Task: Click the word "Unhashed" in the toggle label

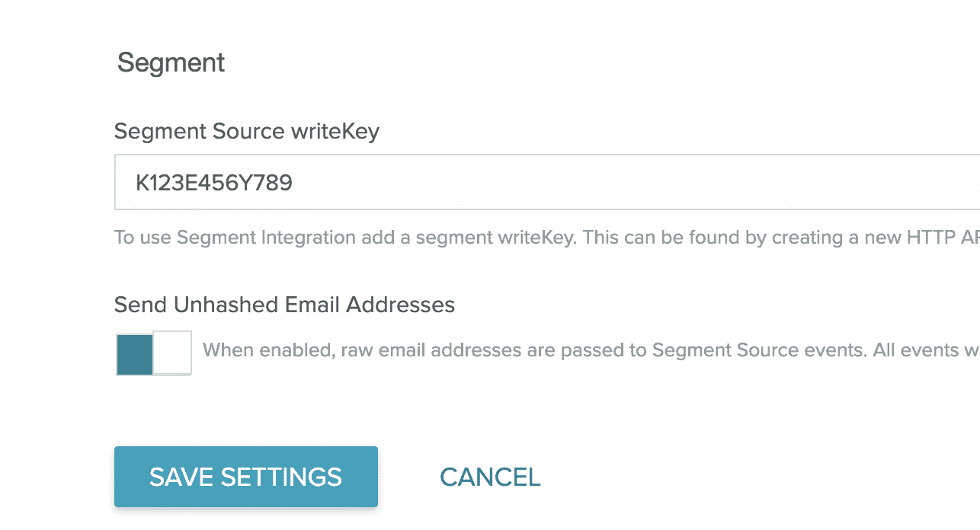Action: (226, 305)
